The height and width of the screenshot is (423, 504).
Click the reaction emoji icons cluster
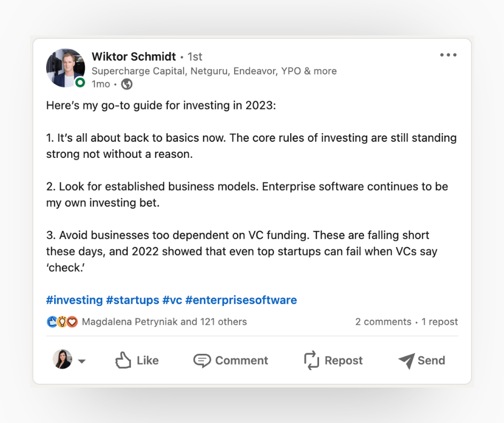[x=62, y=322]
